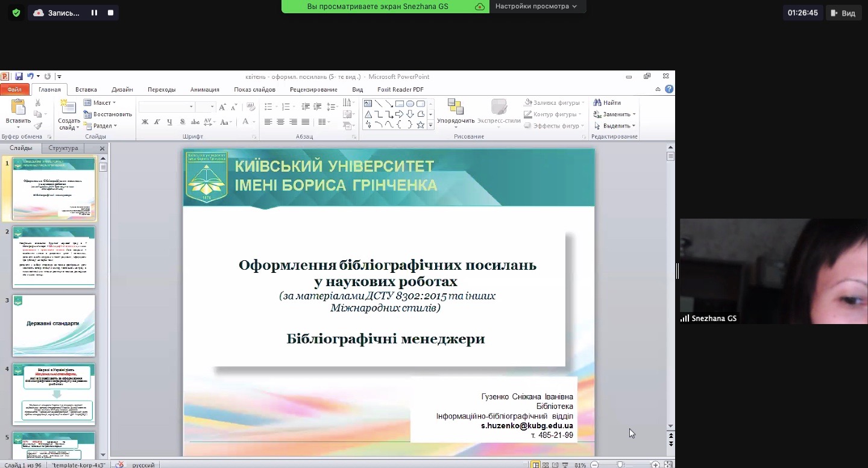This screenshot has width=868, height=468.
Task: Expand the Выделить selection dropdown
Action: pos(615,126)
